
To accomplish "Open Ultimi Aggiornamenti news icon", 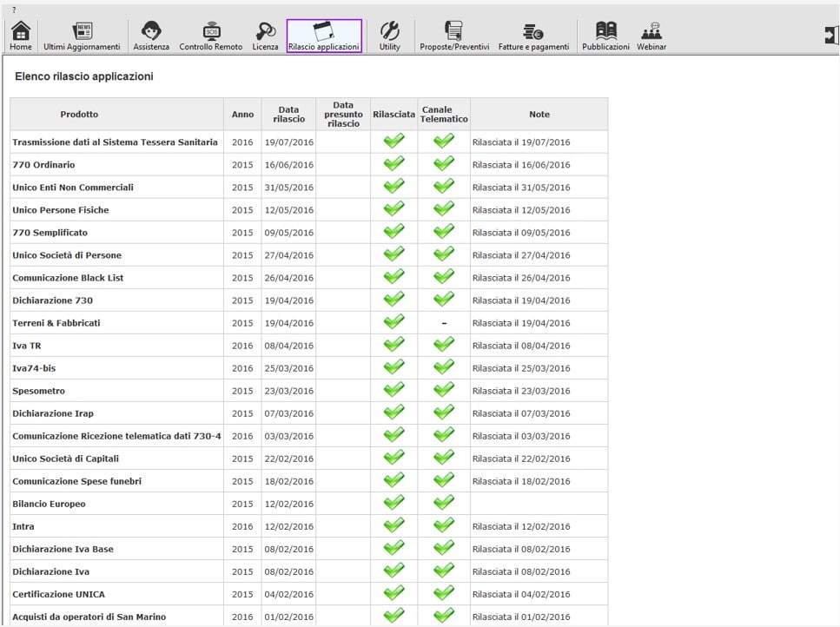I will coord(82,36).
